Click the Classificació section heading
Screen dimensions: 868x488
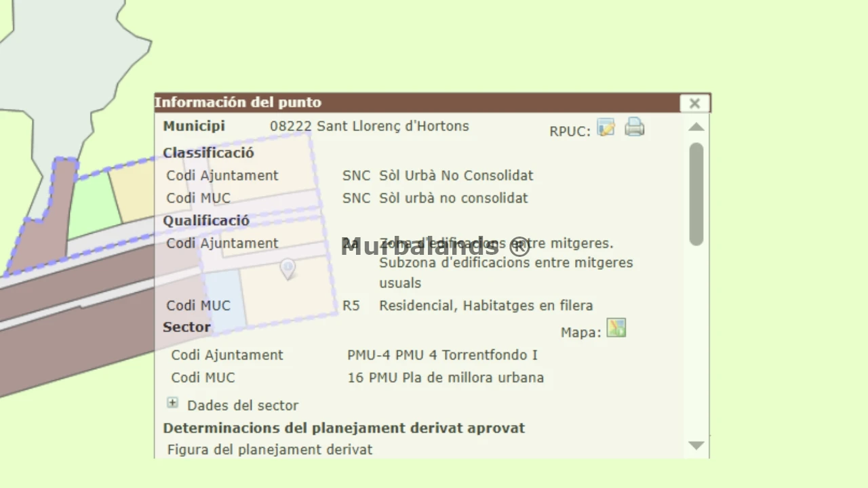pos(208,152)
